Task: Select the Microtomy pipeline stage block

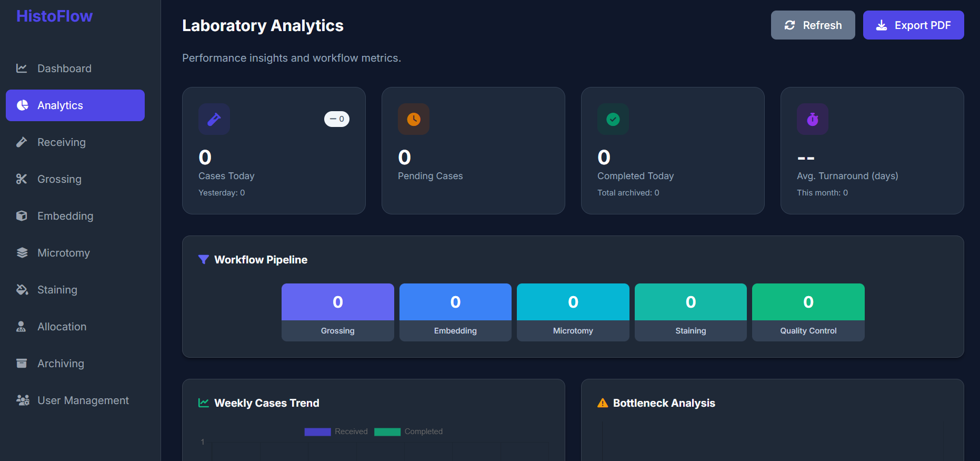Action: coord(573,312)
